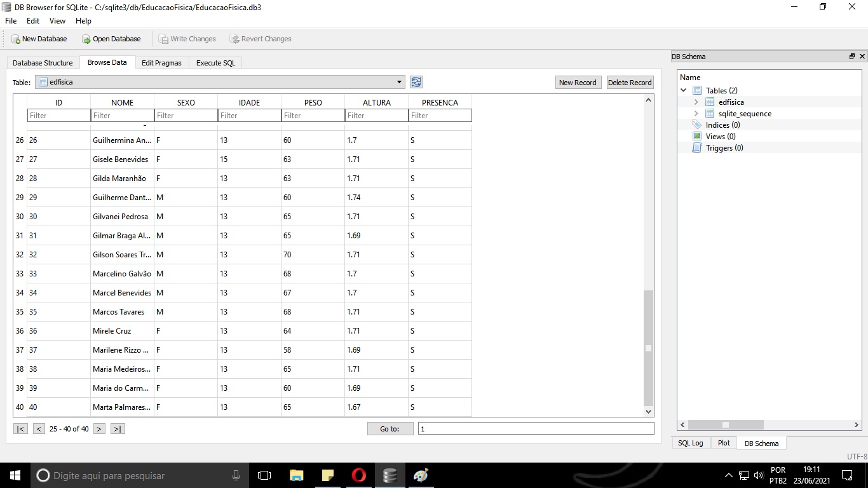868x488 pixels.
Task: Switch to the Execute SQL tab
Action: pyautogui.click(x=215, y=63)
